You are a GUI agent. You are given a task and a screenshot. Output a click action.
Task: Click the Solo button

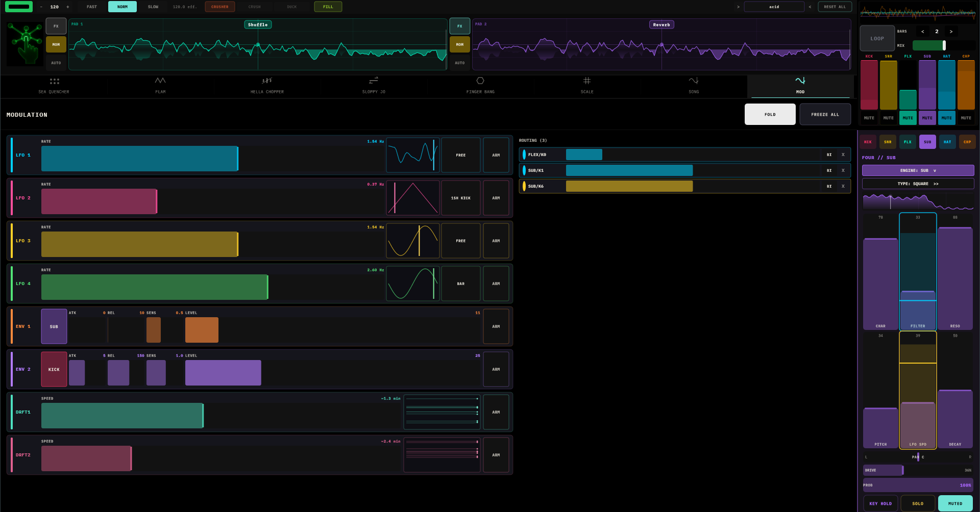(918, 503)
